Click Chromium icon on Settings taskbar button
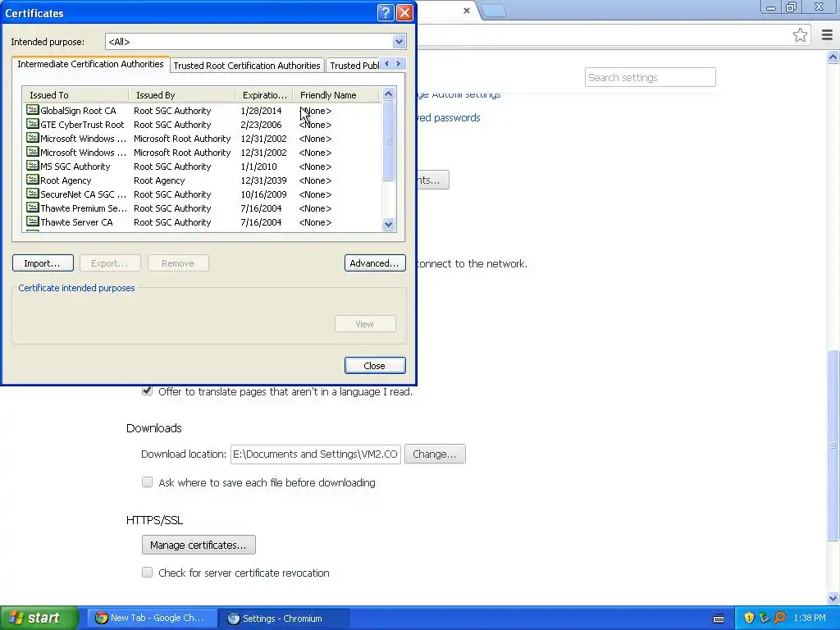Image resolution: width=840 pixels, height=630 pixels. click(233, 619)
